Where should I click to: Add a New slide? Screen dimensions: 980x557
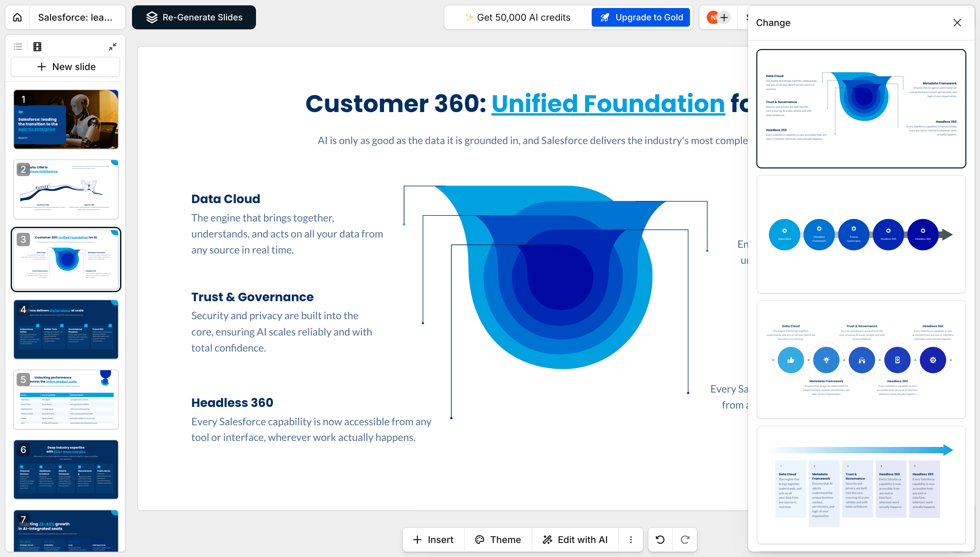[x=65, y=67]
